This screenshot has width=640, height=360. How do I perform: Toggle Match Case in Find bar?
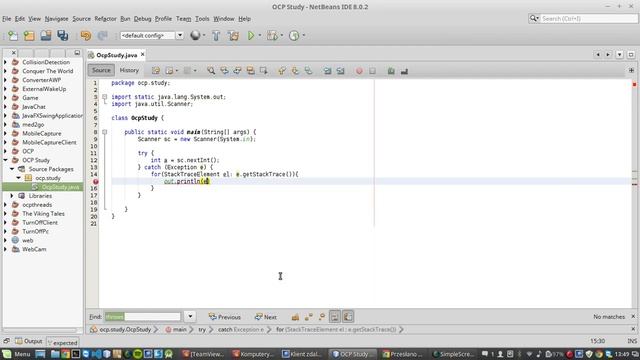point(295,317)
